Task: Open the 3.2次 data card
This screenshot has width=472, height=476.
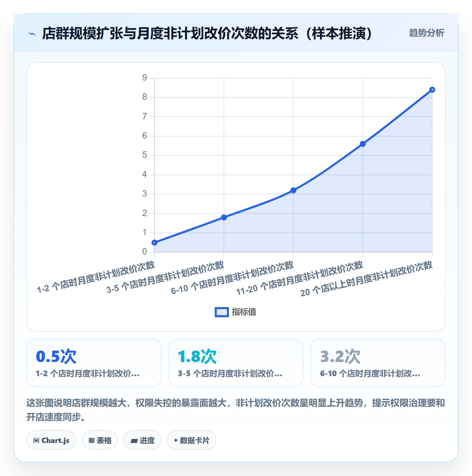Action: tap(378, 363)
